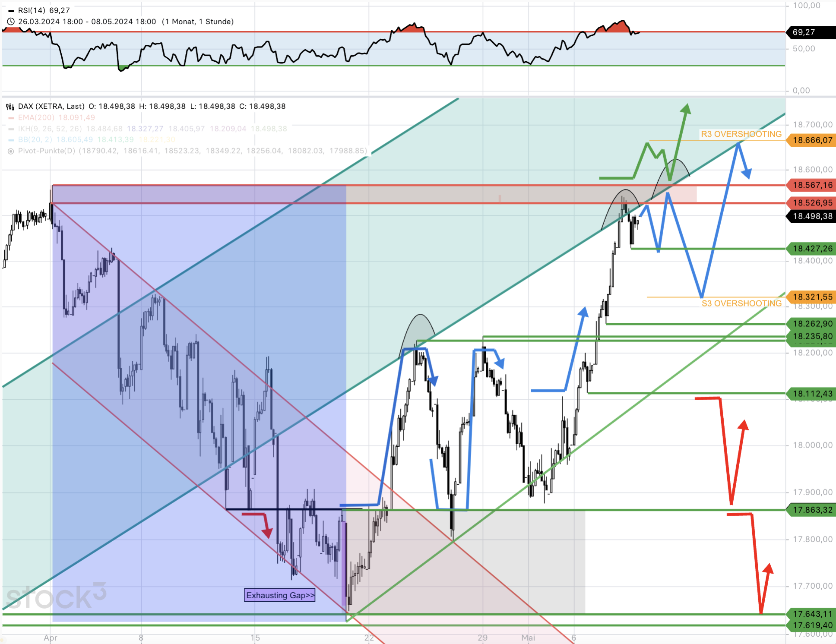Click the EMA(200) value 18.091,49
The image size is (836, 644).
(76, 117)
